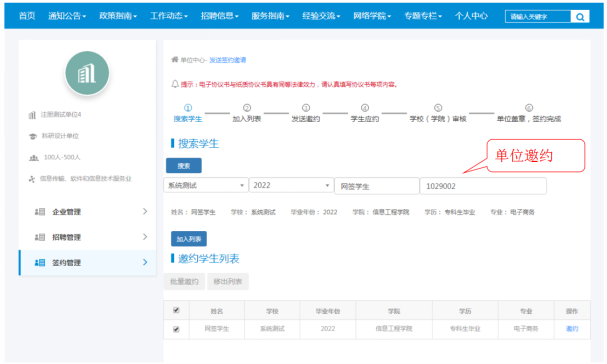607x364 pixels.
Task: Click the search magnifier icon in top bar
Action: tap(580, 17)
